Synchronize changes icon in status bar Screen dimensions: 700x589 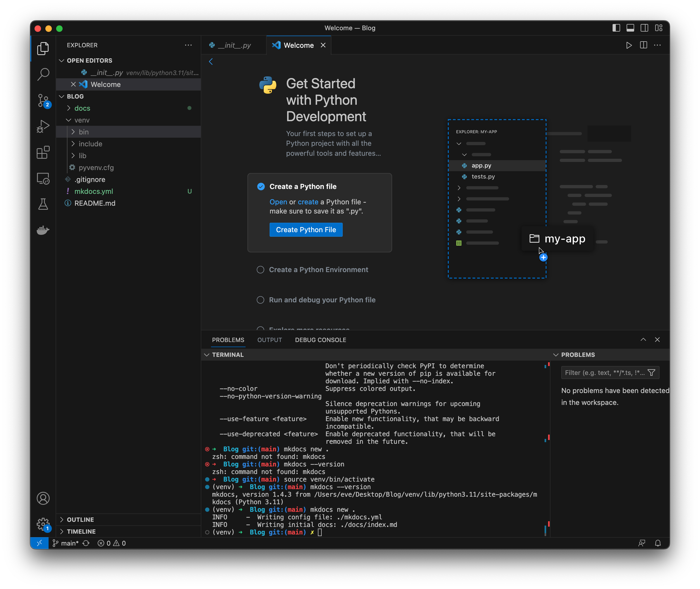point(86,543)
